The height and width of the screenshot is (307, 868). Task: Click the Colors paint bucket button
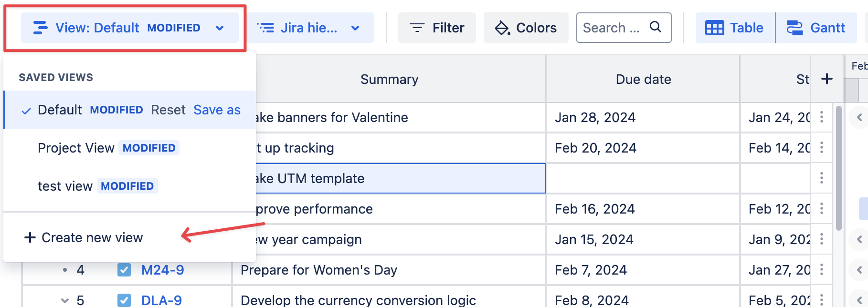click(x=526, y=28)
